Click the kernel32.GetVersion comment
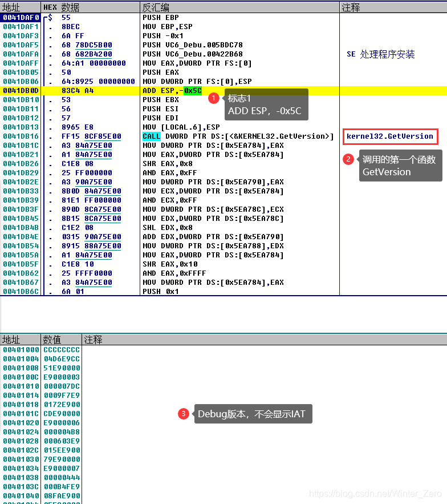The height and width of the screenshot is (504, 447). point(390,136)
